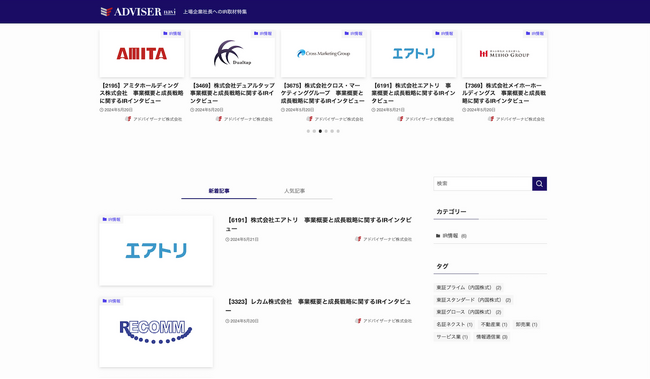Open 【3469】株式会社デュアルタップ article title
The image size is (650, 379).
232,93
